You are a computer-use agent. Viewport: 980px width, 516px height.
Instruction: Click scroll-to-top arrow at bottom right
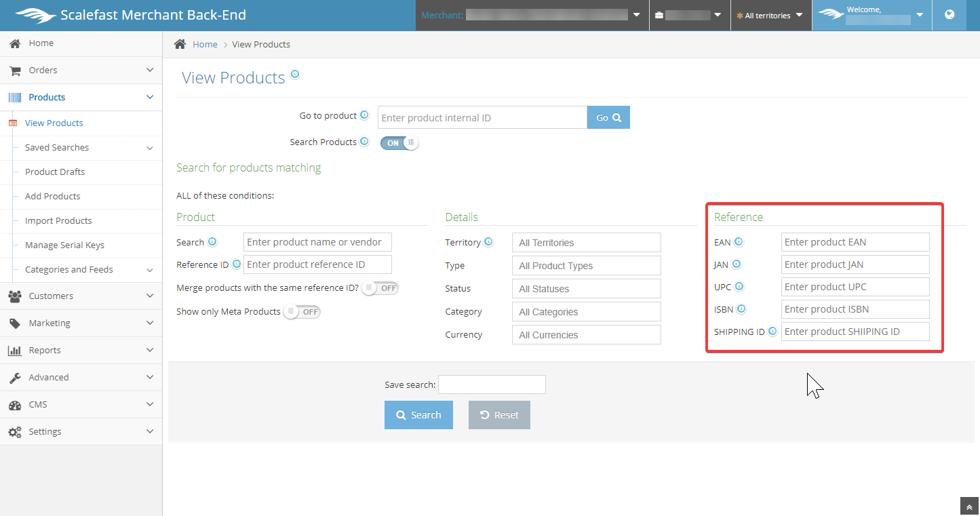[x=969, y=507]
